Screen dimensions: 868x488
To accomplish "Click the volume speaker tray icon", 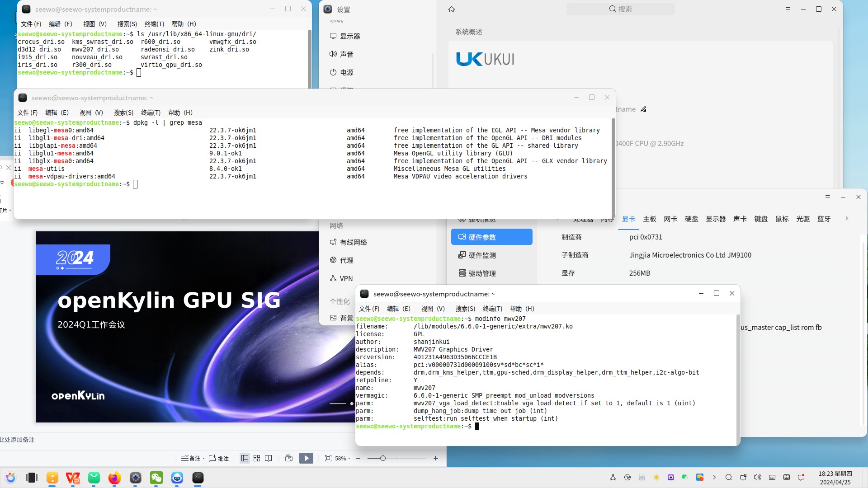I will click(x=758, y=477).
